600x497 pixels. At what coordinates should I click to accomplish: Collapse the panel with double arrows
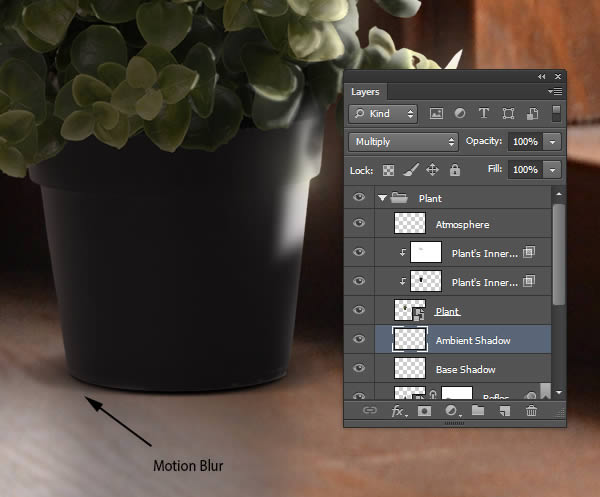(541, 77)
